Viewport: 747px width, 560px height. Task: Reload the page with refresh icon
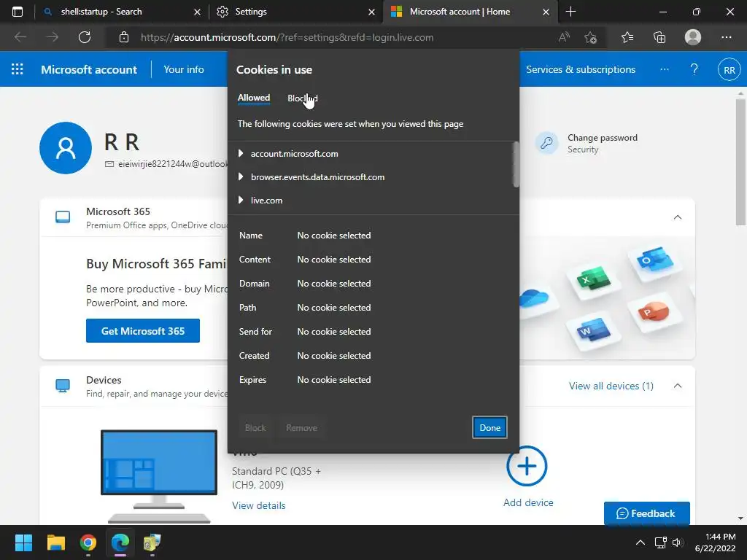[x=85, y=37]
